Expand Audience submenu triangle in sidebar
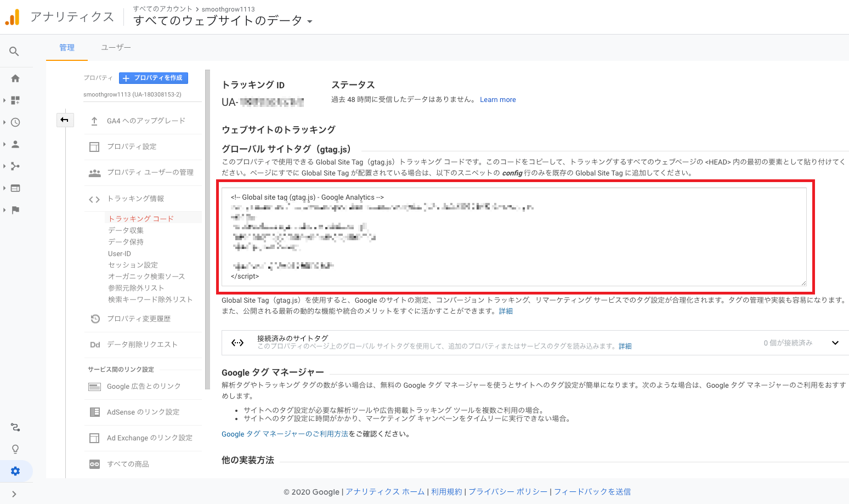 4,144
